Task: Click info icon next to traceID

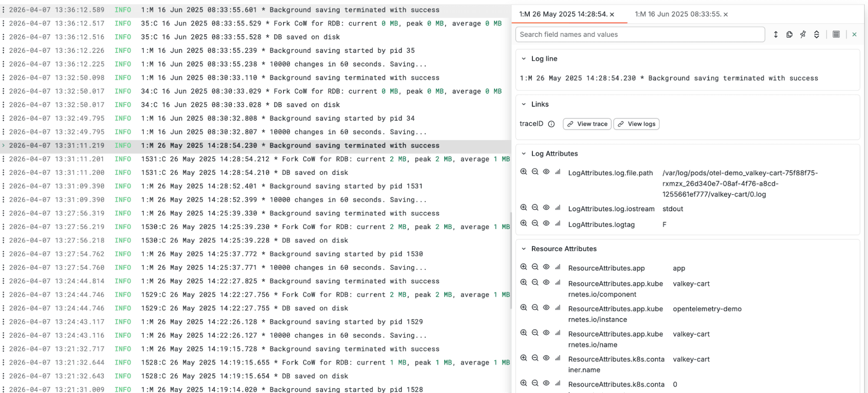Action: coord(551,124)
